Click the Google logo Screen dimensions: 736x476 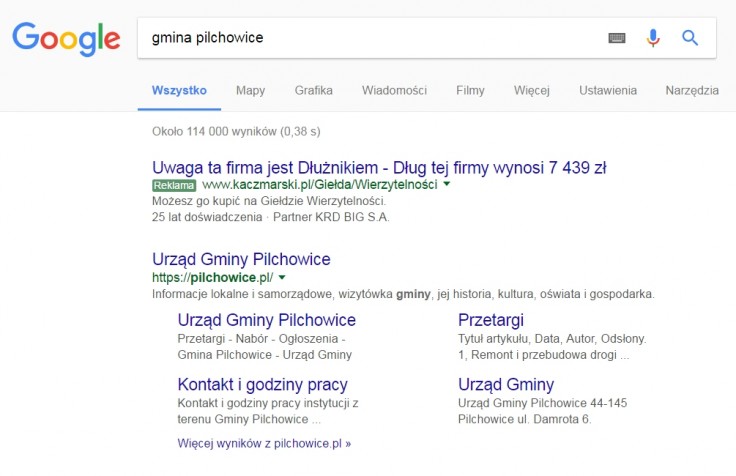[66, 38]
